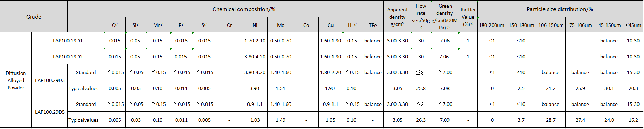Select the 0015 carbon value cell
Screen dimensions: 644x129
pyautogui.click(x=115, y=40)
